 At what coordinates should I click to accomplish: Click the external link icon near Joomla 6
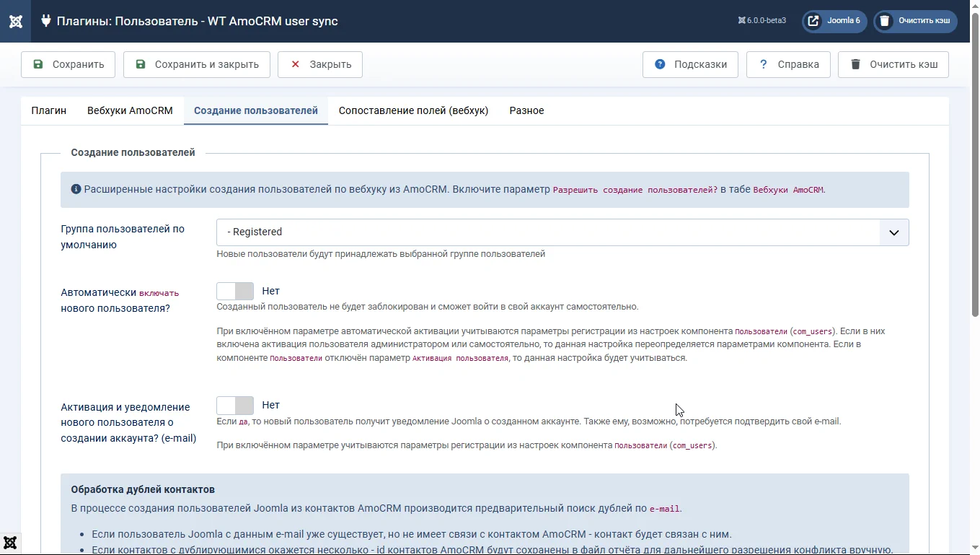tap(813, 21)
